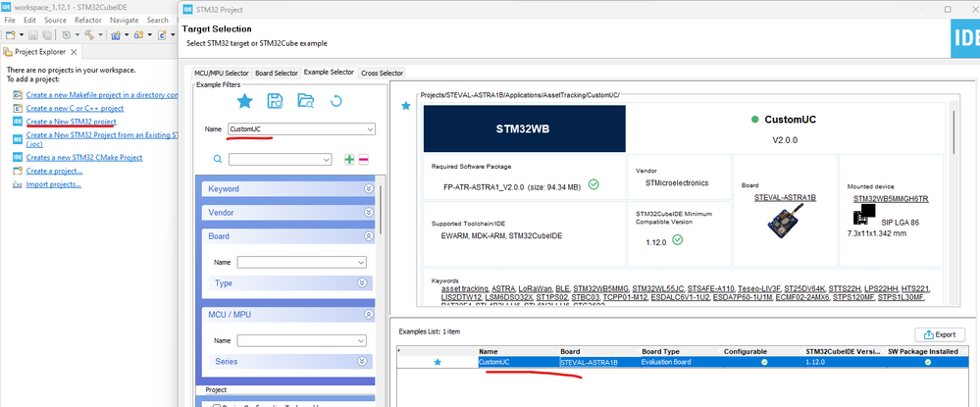980x407 pixels.
Task: Click the Save All toolbar icon in STM32CubeIDE
Action: pos(46,35)
